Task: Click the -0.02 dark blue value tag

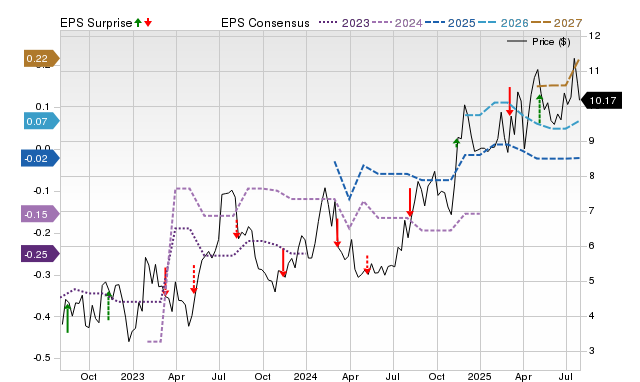Action: [x=40, y=158]
